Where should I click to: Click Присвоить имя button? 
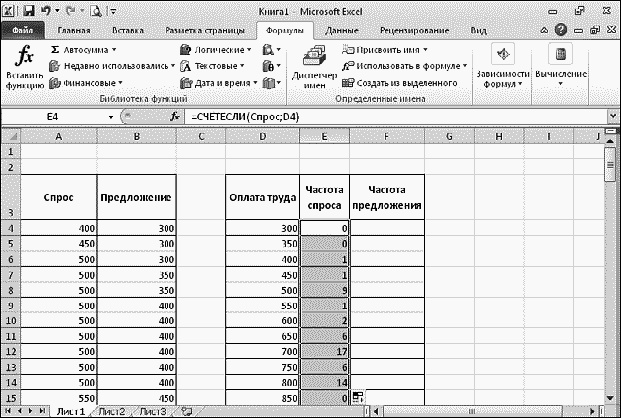coord(388,48)
